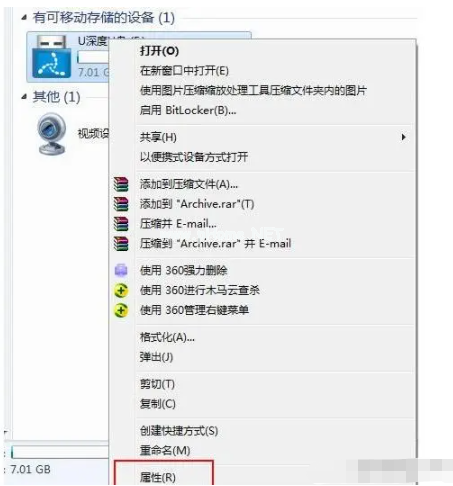Click WinRAR icon beside 添加到 "Archive.rar"(T)
Image resolution: width=453 pixels, height=486 pixels.
[x=121, y=204]
